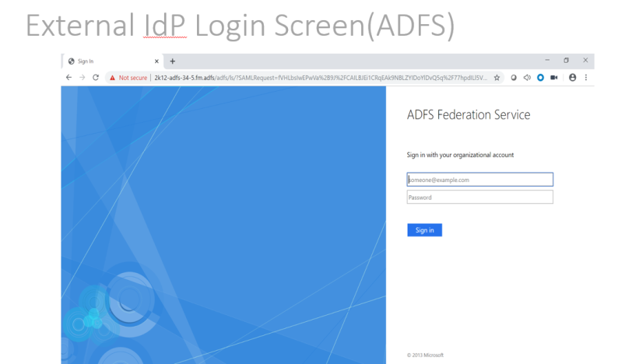Restore down the browser window
The width and height of the screenshot is (618, 364).
(566, 60)
